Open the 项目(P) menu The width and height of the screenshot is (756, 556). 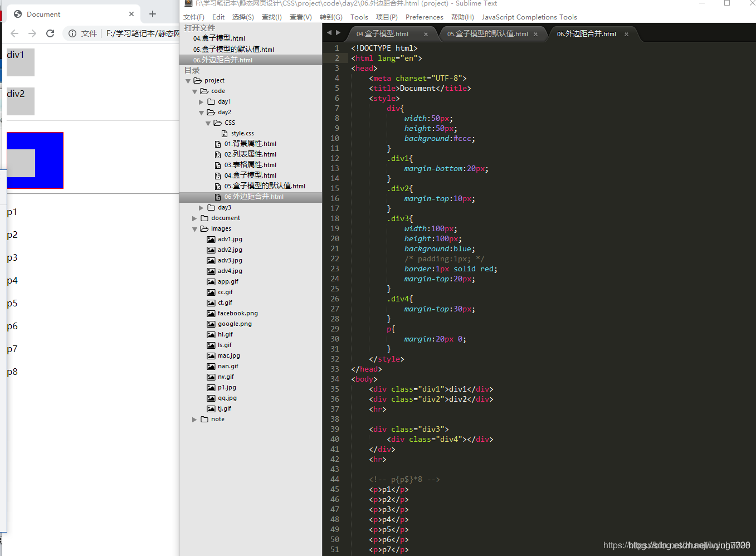tap(387, 17)
